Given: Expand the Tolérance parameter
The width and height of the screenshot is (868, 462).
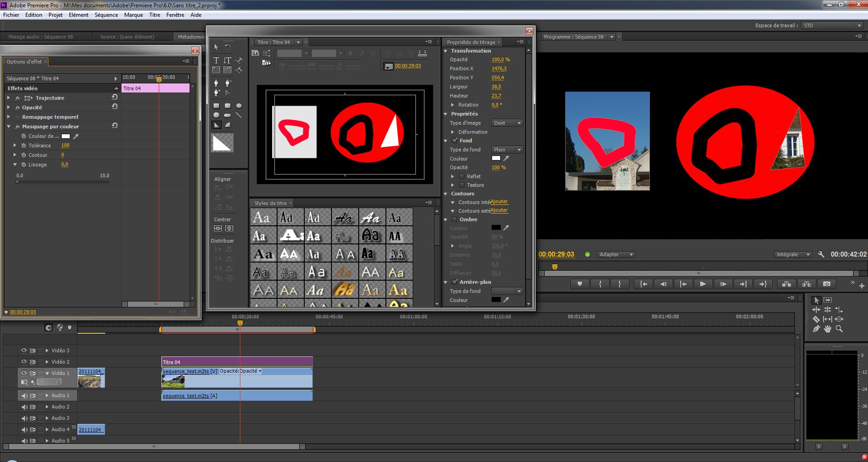Looking at the screenshot, I should [15, 146].
